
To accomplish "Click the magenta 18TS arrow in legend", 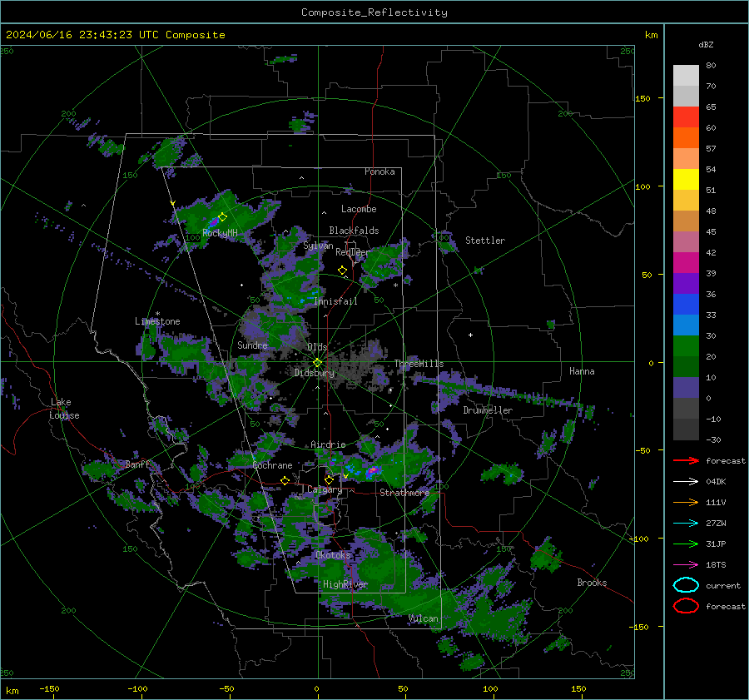I will (686, 565).
